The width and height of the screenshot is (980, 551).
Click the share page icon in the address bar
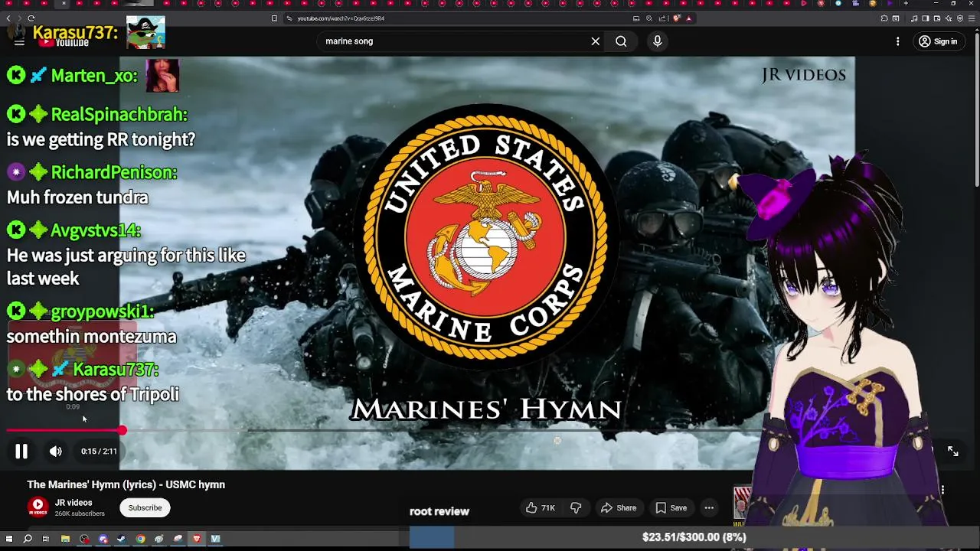(661, 18)
